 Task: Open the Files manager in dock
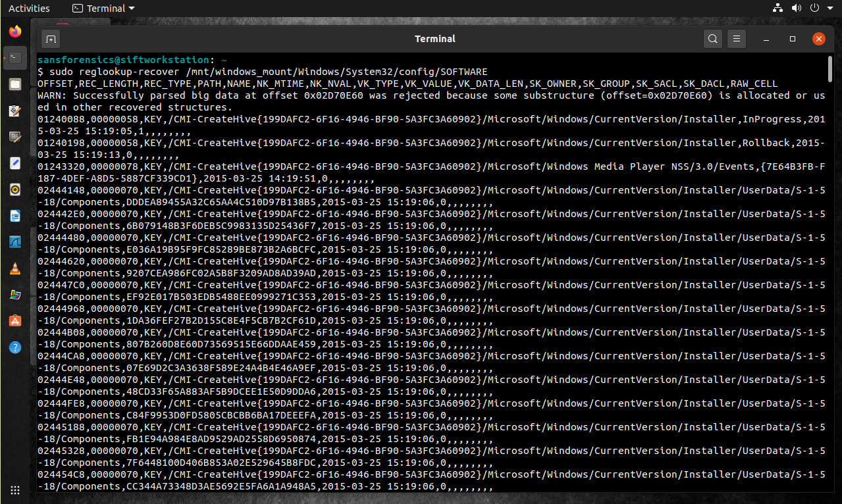click(x=14, y=84)
